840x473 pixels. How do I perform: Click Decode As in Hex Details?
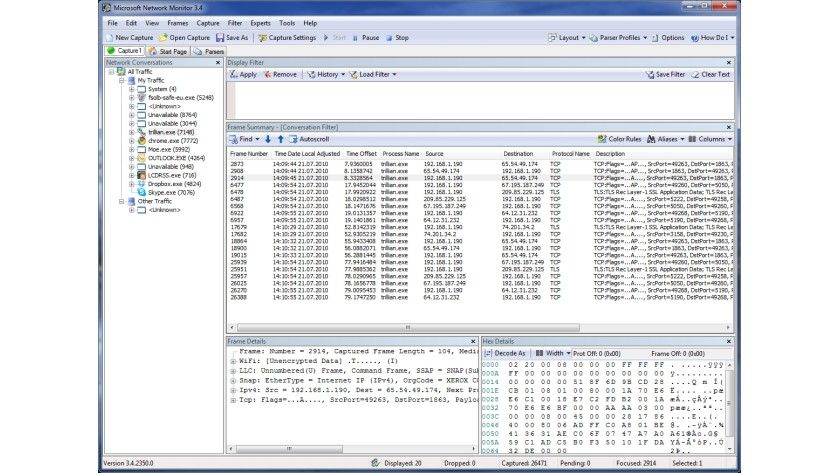pyautogui.click(x=505, y=354)
